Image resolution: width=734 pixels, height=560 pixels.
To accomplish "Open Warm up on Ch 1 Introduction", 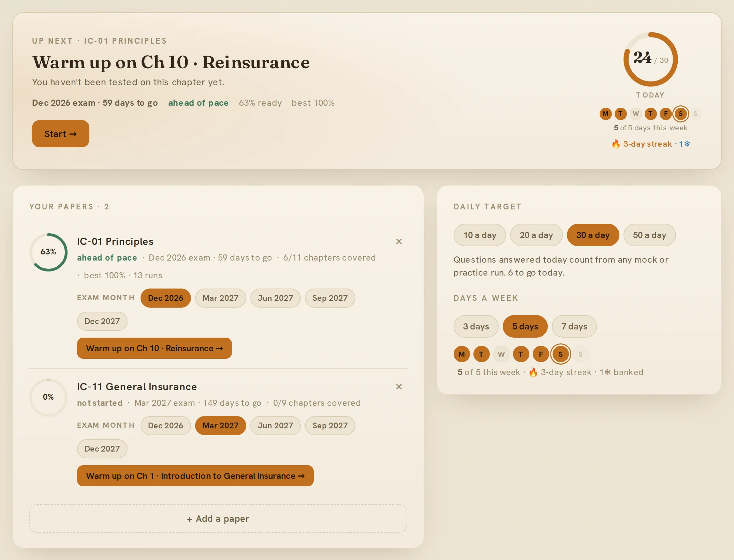I will pos(195,476).
